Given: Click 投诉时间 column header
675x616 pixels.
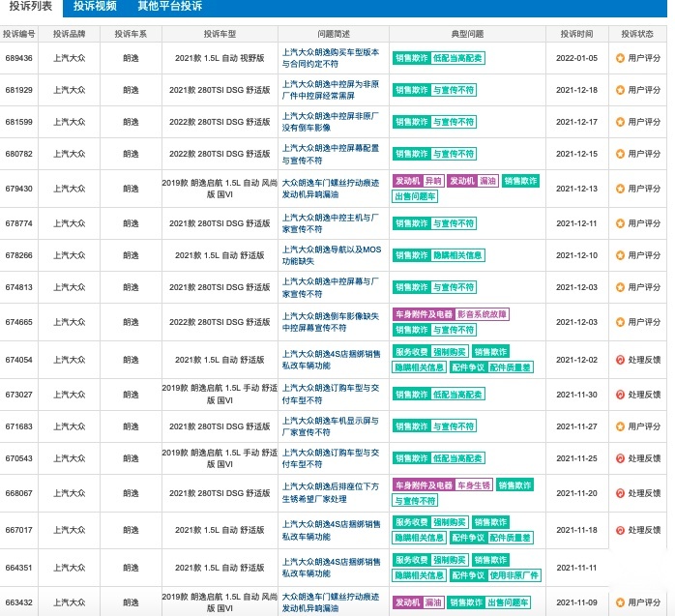Looking at the screenshot, I should click(577, 34).
